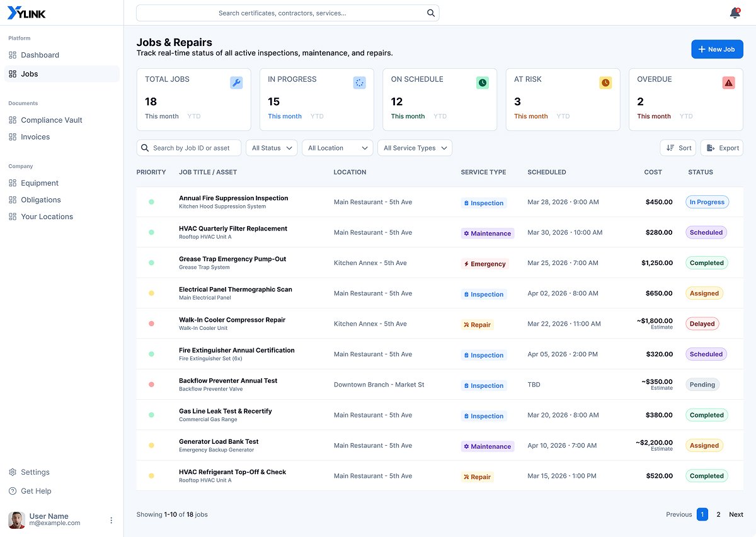The image size is (756, 537).
Task: Click the Equipment sidebar icon
Action: pos(13,183)
